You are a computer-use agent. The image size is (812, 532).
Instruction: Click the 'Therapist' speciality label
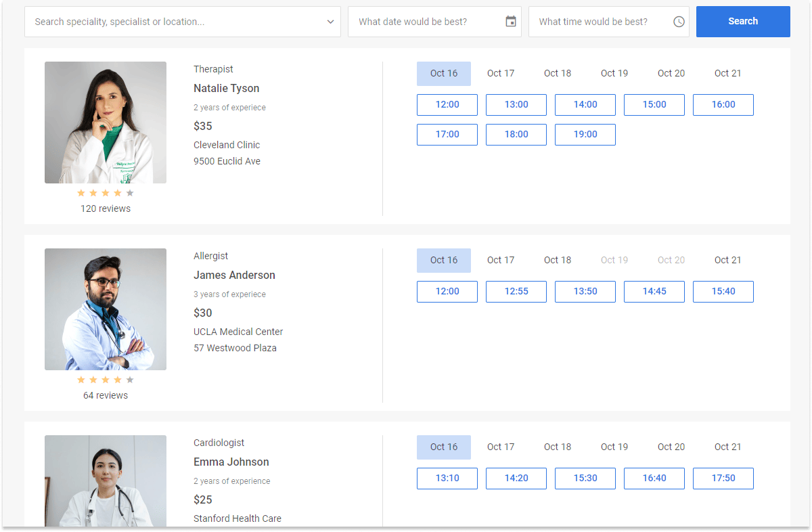(x=213, y=69)
